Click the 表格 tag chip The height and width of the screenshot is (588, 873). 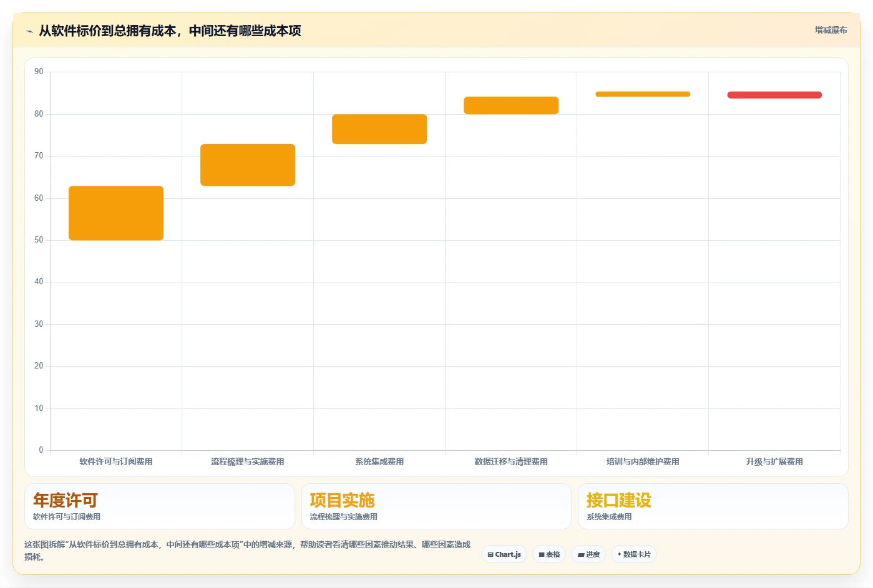click(x=549, y=554)
